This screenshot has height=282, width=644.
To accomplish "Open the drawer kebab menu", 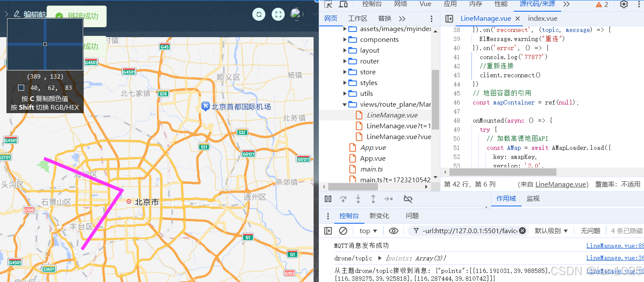I will [328, 216].
